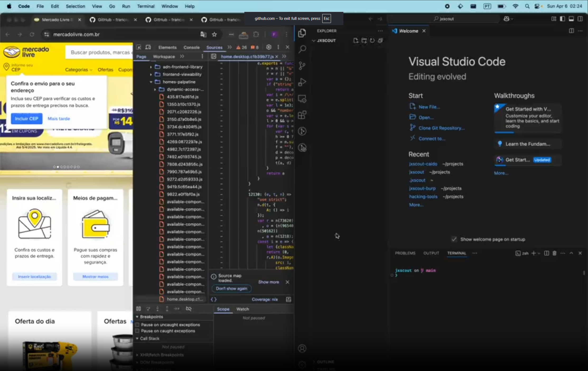Toggle Sources navigator sidebar icon

click(214, 56)
